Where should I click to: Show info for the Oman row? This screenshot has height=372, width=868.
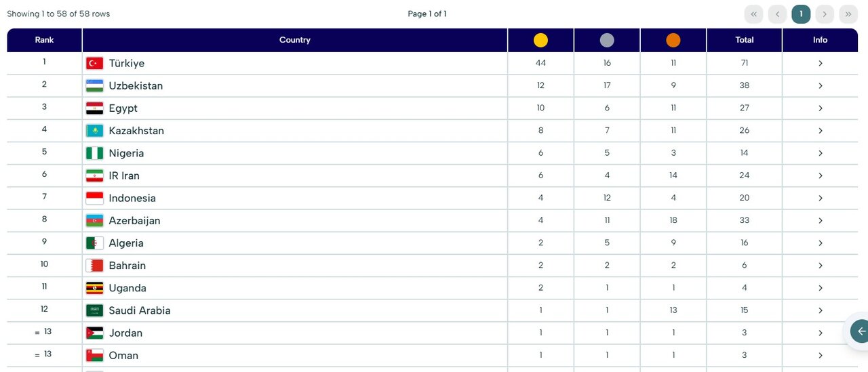(820, 355)
